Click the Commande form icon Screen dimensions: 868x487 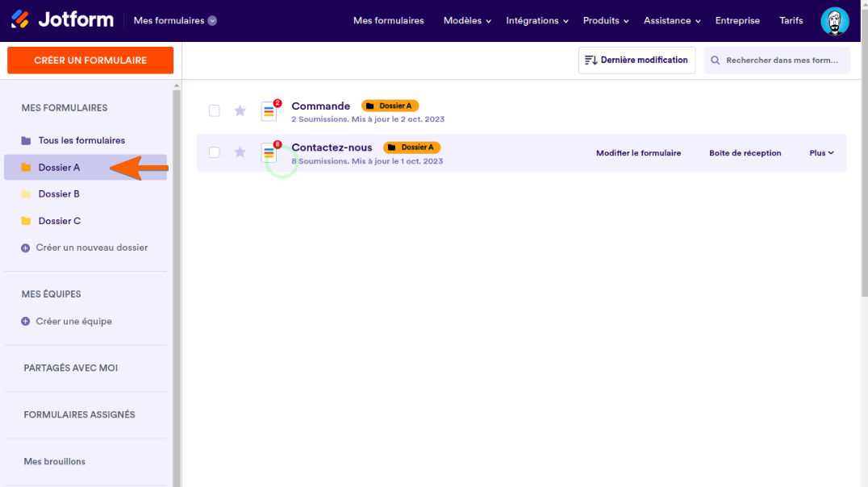[x=269, y=110]
